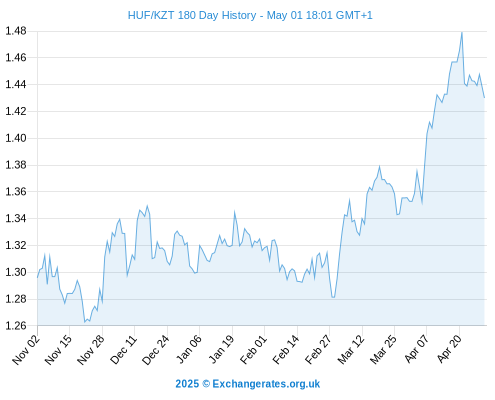The height and width of the screenshot is (400, 495).
Task: Select the Nov 02 date label
Action: (26, 349)
